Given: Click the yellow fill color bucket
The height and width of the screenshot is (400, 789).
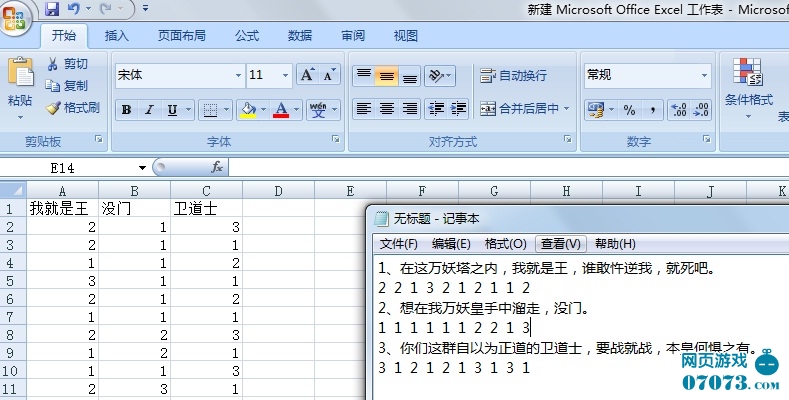Looking at the screenshot, I should point(248,110).
